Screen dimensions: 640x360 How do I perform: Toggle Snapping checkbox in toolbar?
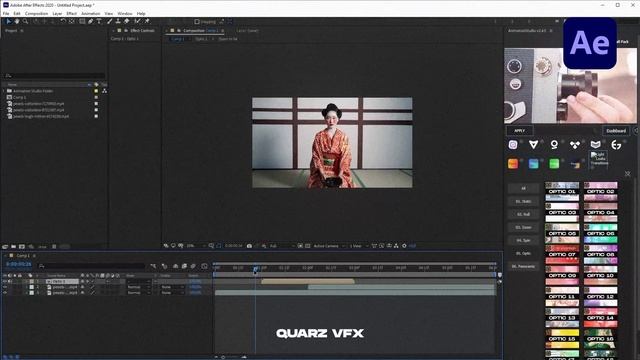click(x=197, y=22)
